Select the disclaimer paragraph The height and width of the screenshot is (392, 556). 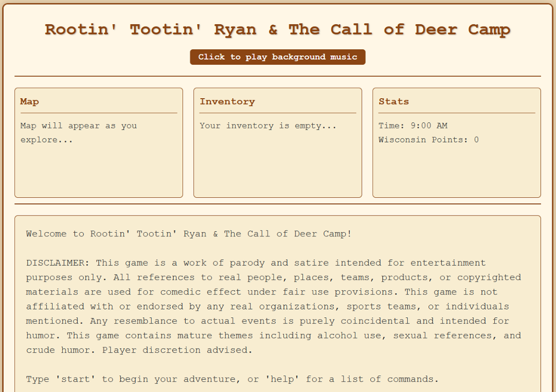[274, 306]
